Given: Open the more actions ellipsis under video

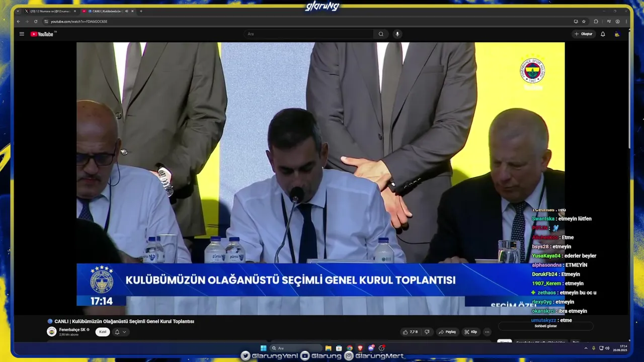Looking at the screenshot, I should pos(487,332).
